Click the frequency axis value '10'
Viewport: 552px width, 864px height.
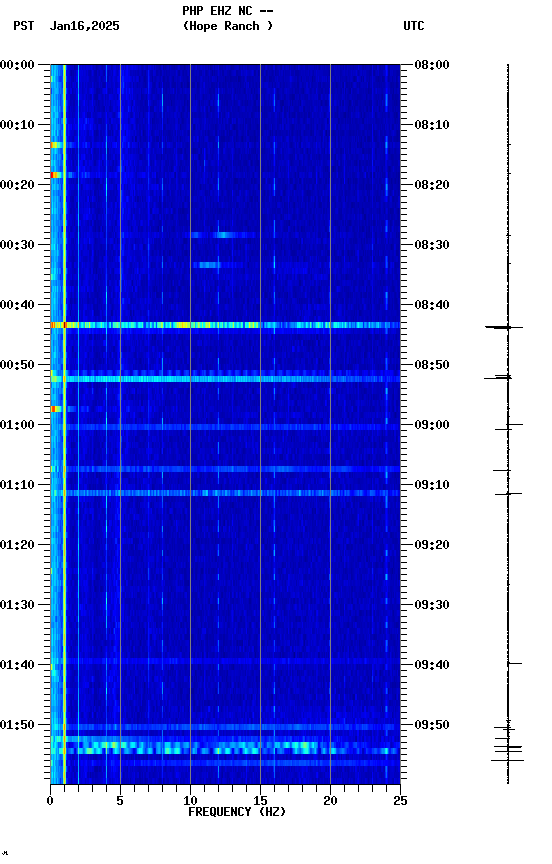pyautogui.click(x=190, y=801)
